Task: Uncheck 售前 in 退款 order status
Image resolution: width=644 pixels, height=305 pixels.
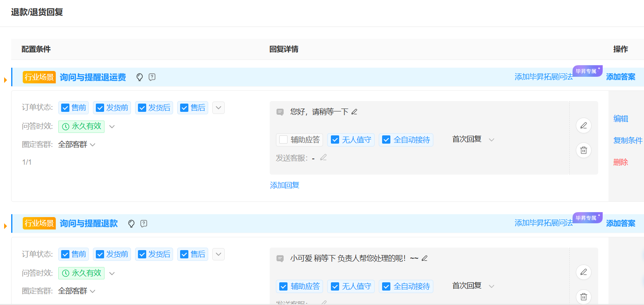Action: tap(65, 254)
